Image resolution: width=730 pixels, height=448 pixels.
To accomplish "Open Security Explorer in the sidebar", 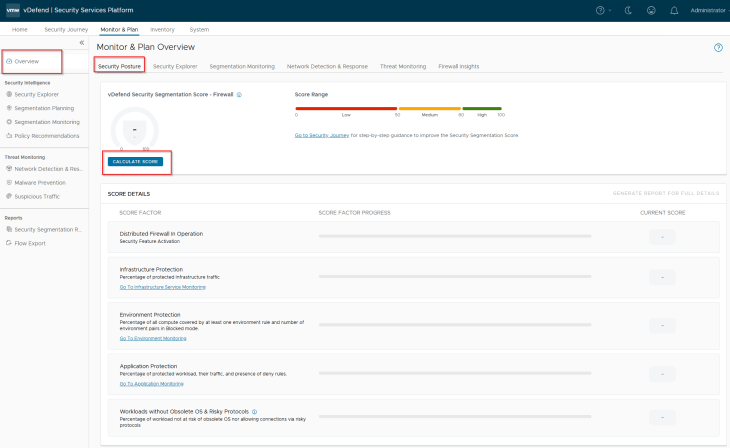I will tap(36, 94).
